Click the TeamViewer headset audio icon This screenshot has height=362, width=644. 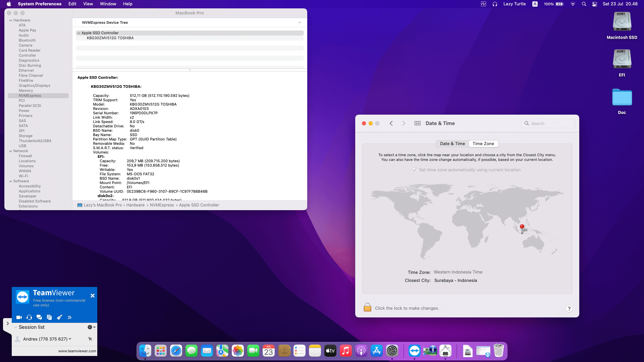29,317
